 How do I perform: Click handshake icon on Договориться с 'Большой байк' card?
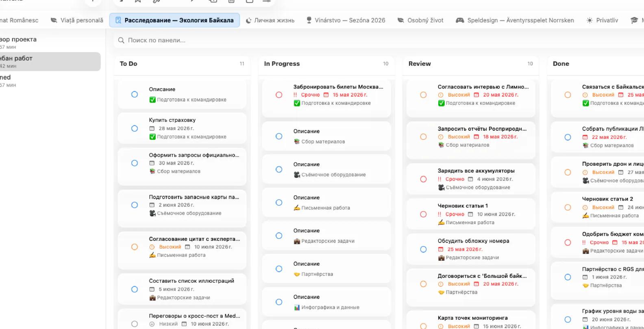click(x=441, y=292)
